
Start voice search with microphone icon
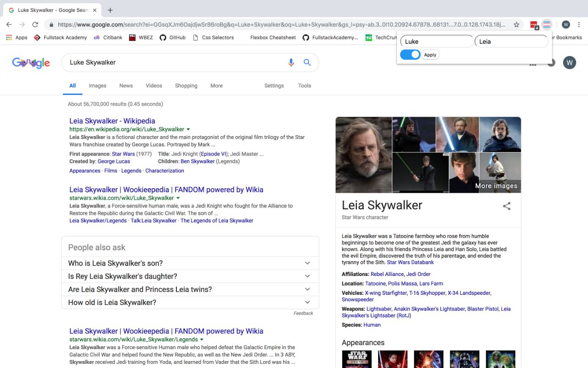(291, 63)
